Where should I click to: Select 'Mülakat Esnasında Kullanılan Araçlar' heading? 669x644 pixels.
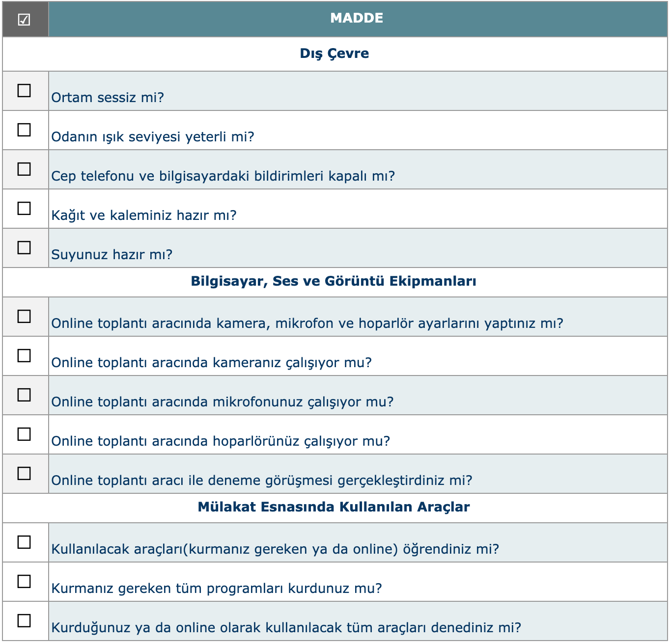334,508
